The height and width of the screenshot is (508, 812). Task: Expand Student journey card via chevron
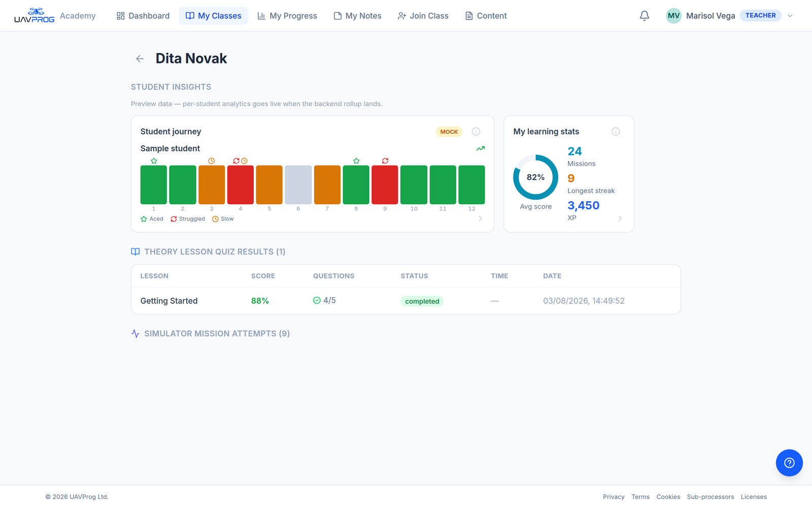480,218
